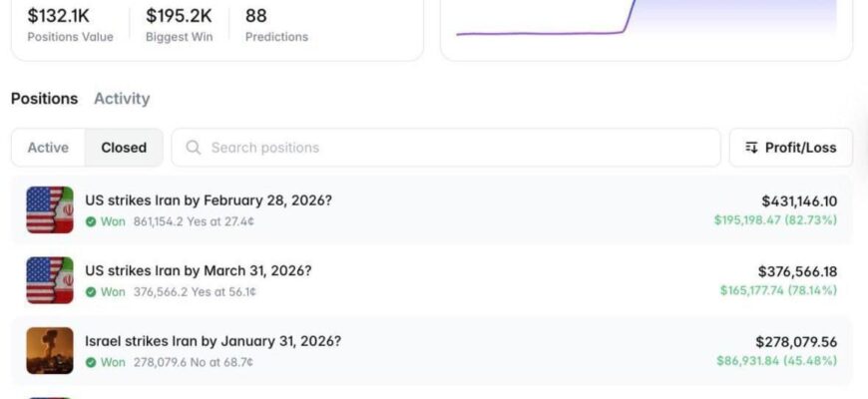Click the $195.2K Biggest Win stat
The height and width of the screenshot is (399, 868).
pos(179,25)
